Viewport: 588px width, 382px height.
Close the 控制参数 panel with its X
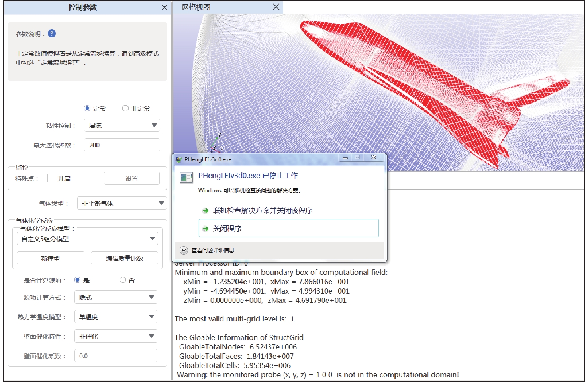tap(164, 8)
